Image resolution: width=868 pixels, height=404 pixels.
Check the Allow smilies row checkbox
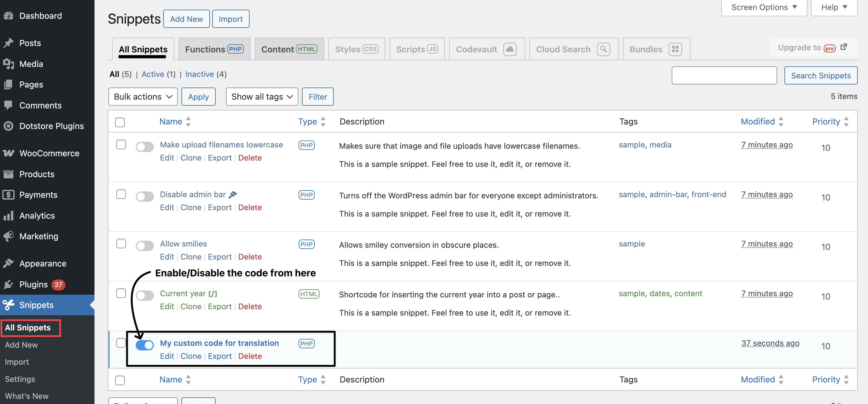(121, 243)
